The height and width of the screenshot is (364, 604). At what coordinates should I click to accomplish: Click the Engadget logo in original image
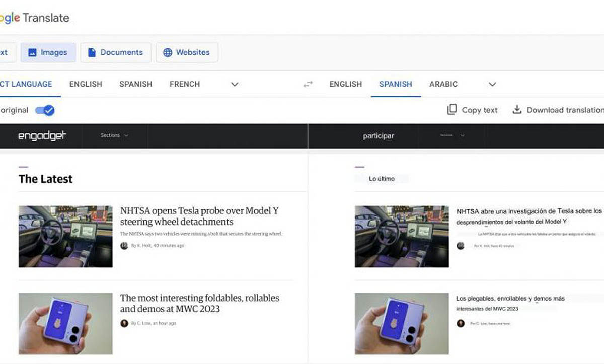42,136
